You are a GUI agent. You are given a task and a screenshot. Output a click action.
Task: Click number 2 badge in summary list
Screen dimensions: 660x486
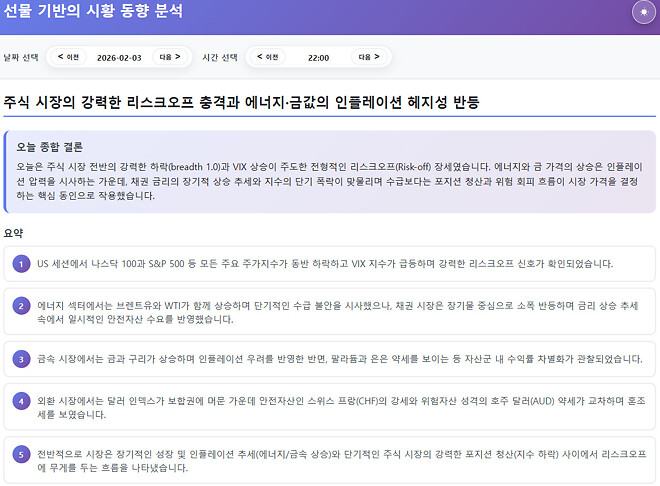click(x=21, y=306)
